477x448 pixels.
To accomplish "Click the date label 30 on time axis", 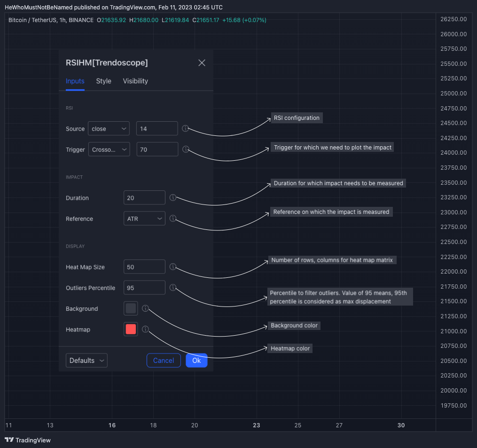I will coord(401,425).
